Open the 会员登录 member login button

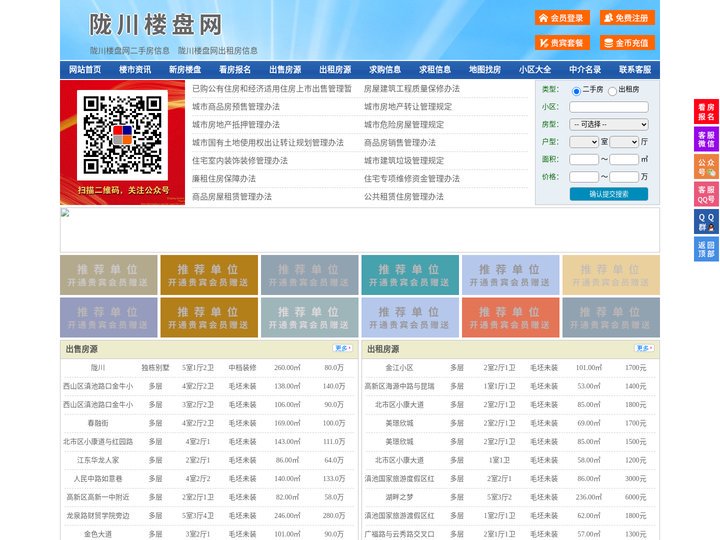(562, 18)
